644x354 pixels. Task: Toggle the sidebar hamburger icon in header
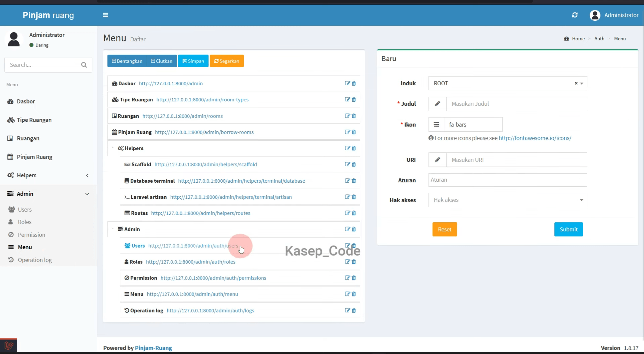105,15
